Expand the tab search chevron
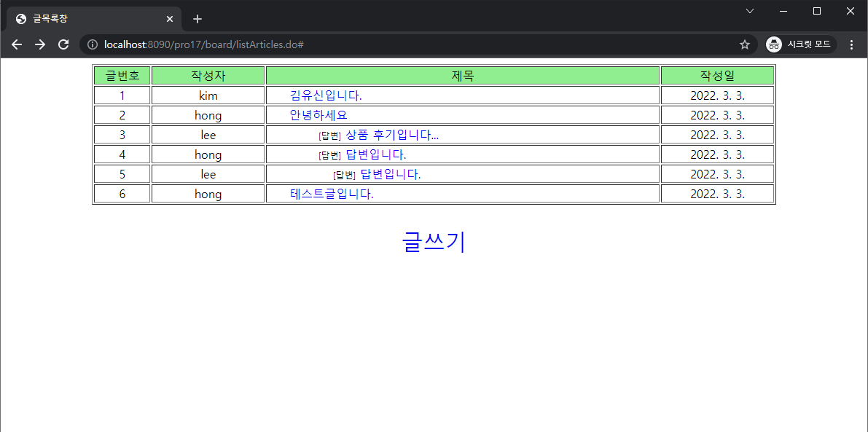 749,11
